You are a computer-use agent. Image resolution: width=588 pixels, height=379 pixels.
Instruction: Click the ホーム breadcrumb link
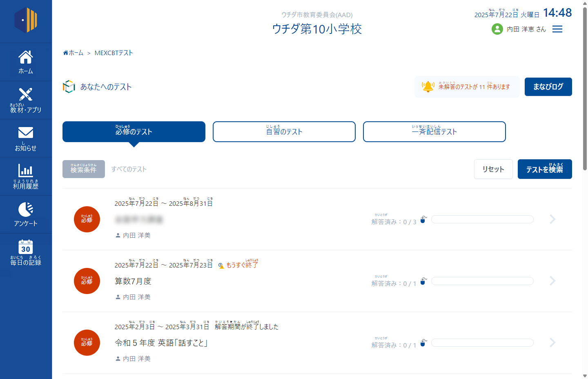click(73, 53)
